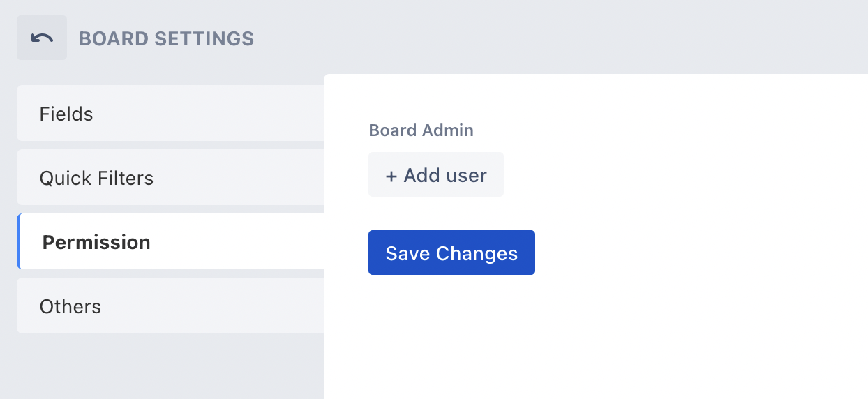Screen dimensions: 868x399
Task: Click the BOARD SETTINGS heading
Action: (166, 38)
